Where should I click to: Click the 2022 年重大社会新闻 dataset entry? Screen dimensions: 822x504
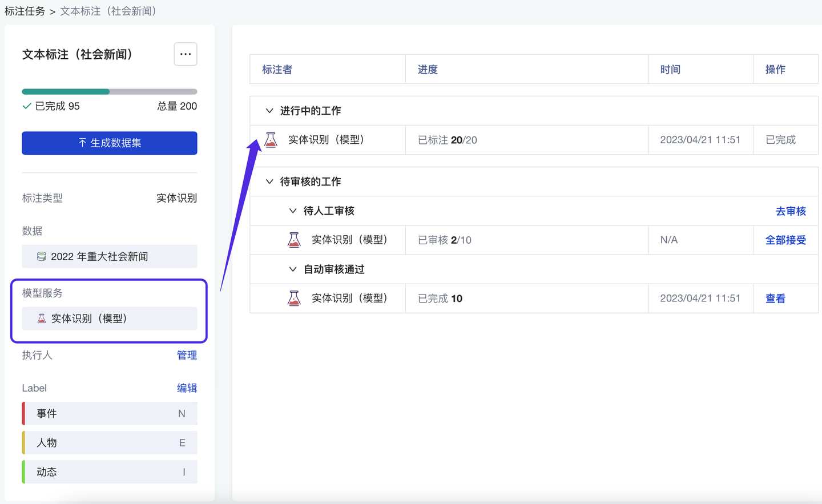click(110, 256)
